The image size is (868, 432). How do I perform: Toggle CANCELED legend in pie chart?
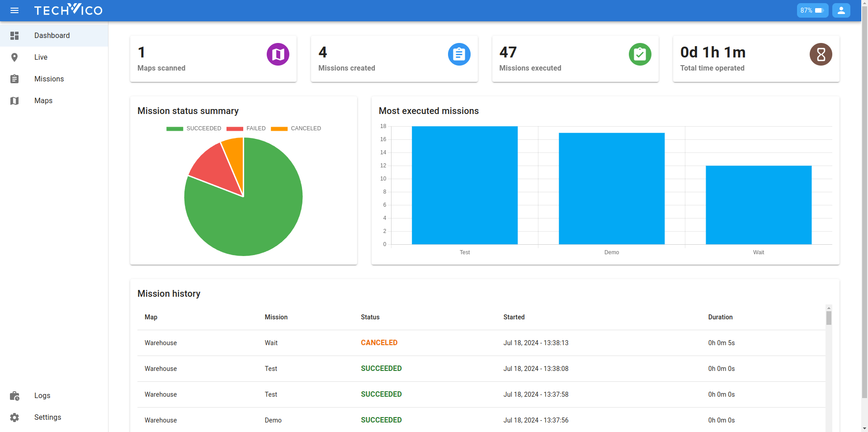pos(296,128)
